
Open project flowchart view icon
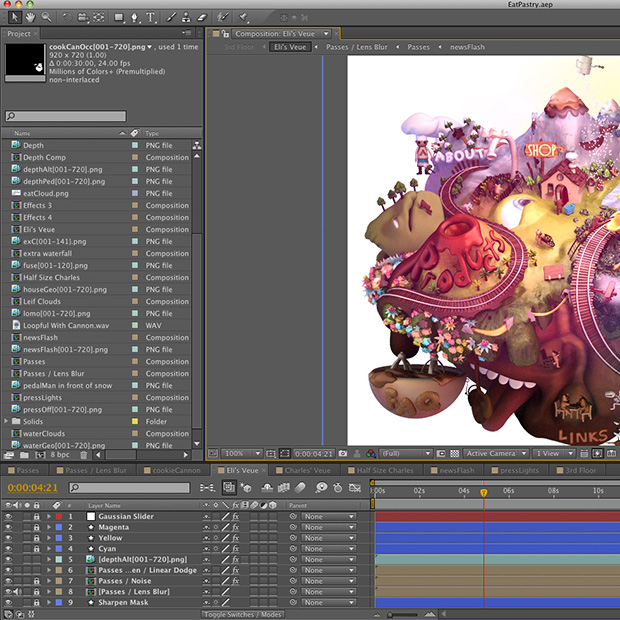pos(197,146)
